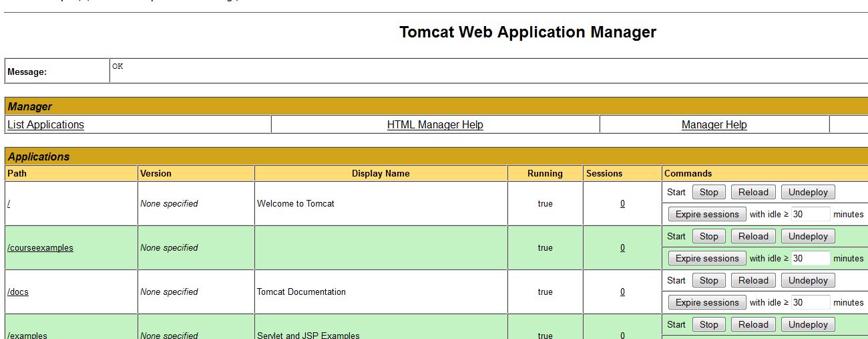Click sessions count for root application
868x339 pixels.
(622, 203)
